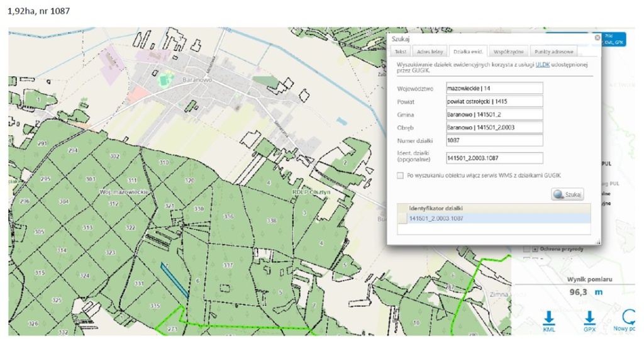Open the Województwo field
644x339 pixels.
(x=494, y=87)
